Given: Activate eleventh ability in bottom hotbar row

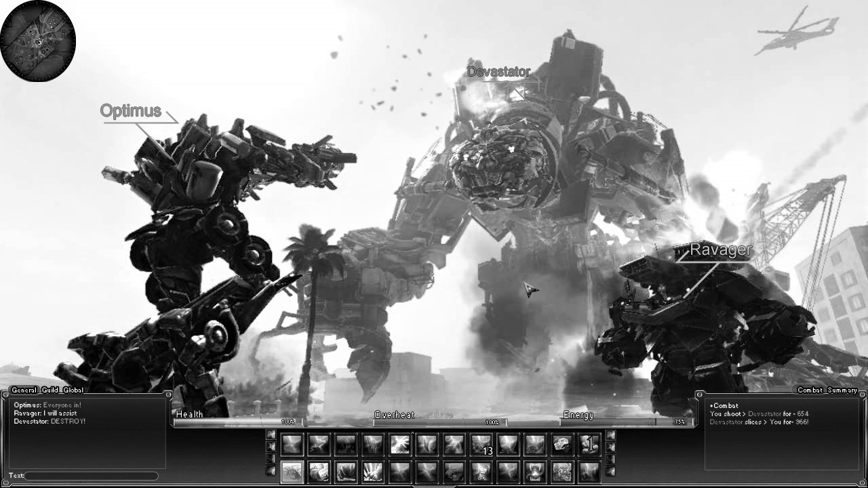Looking at the screenshot, I should 564,472.
